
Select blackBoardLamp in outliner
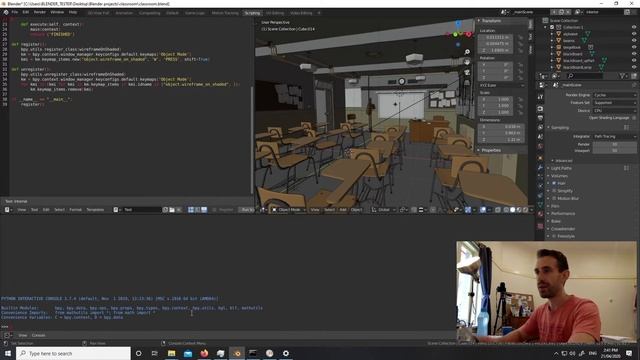pyautogui.click(x=577, y=67)
